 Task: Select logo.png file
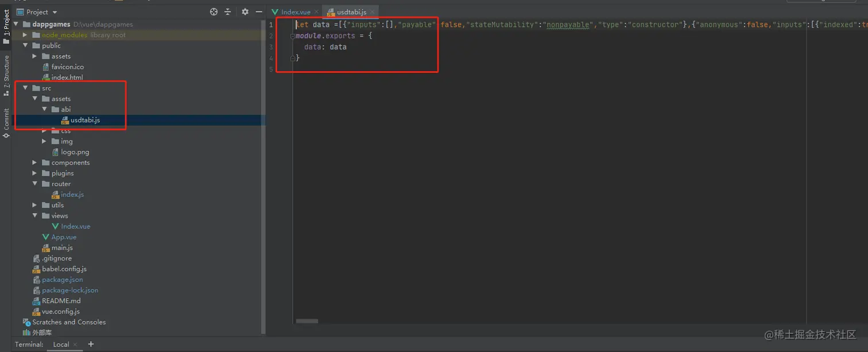pos(75,152)
